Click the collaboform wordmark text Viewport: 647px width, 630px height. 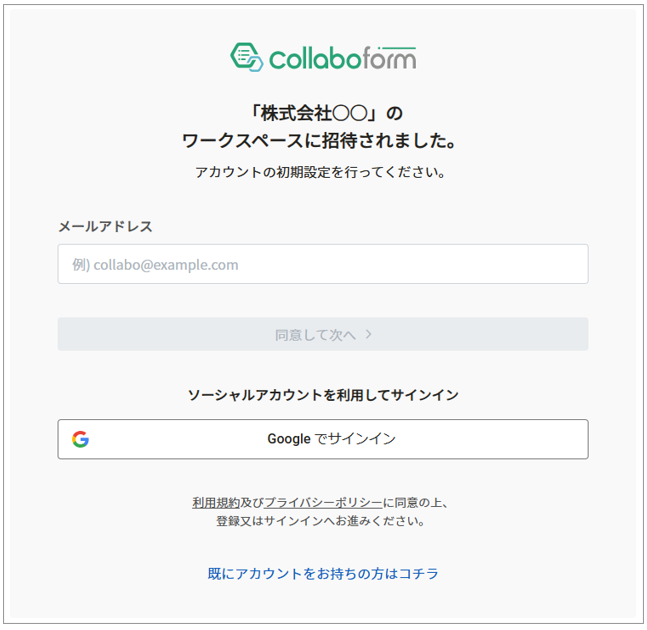point(342,59)
